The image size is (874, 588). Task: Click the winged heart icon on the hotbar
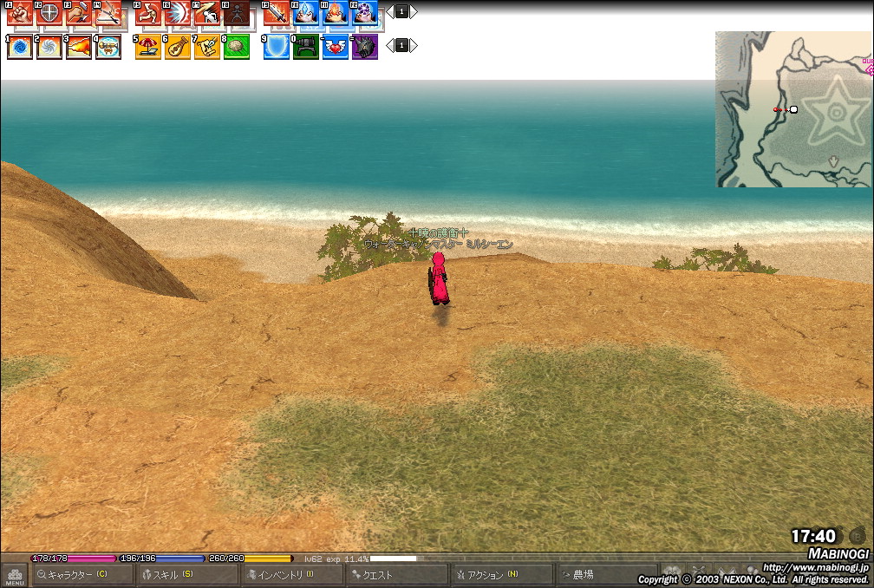(335, 47)
